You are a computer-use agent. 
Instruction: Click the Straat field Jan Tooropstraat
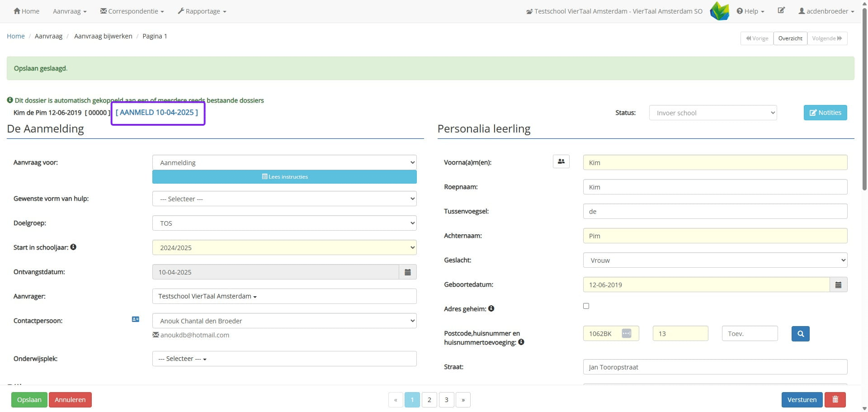click(715, 367)
